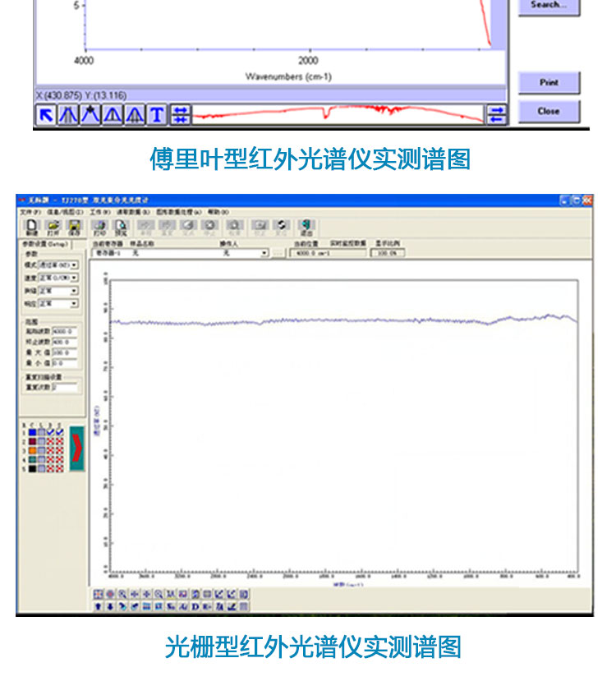The height and width of the screenshot is (681, 616).
Task: Click the Print button
Action: coord(549,82)
